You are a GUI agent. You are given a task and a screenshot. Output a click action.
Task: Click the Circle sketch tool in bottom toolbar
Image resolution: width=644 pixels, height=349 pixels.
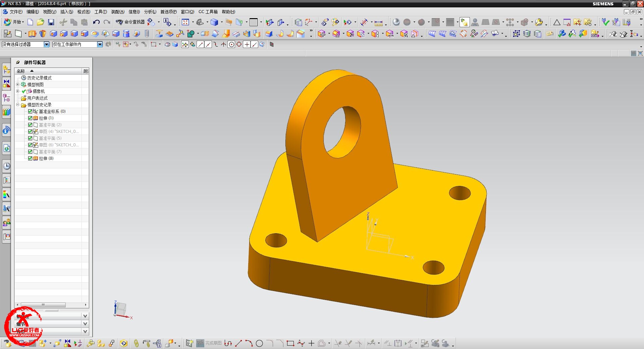click(259, 343)
